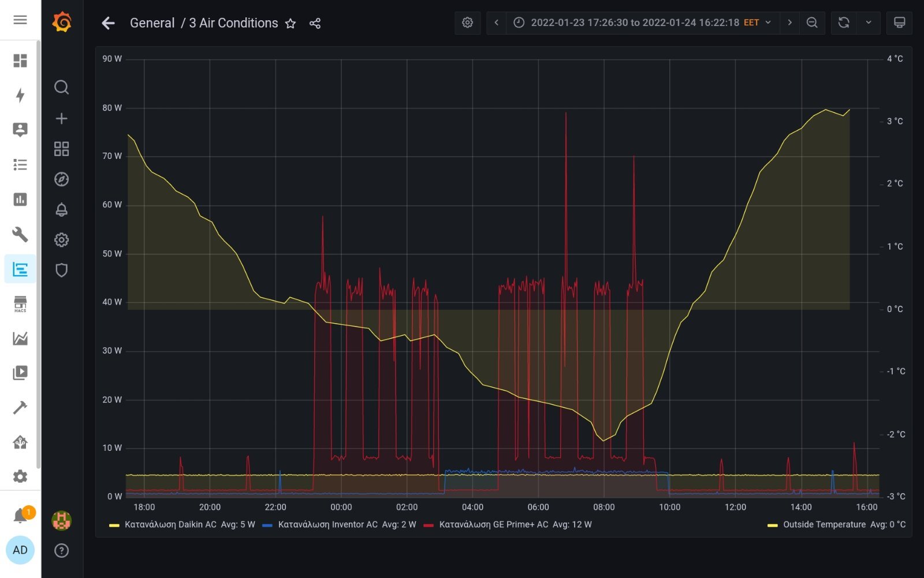This screenshot has width=924, height=578.
Task: Open Grafana Dashboards four-squares icon
Action: [62, 149]
